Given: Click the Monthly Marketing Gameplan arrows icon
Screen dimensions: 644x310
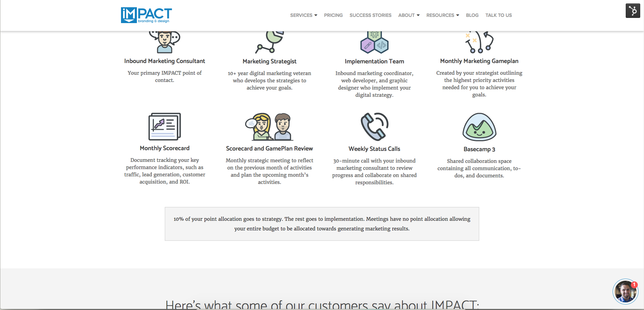Looking at the screenshot, I should (x=479, y=42).
